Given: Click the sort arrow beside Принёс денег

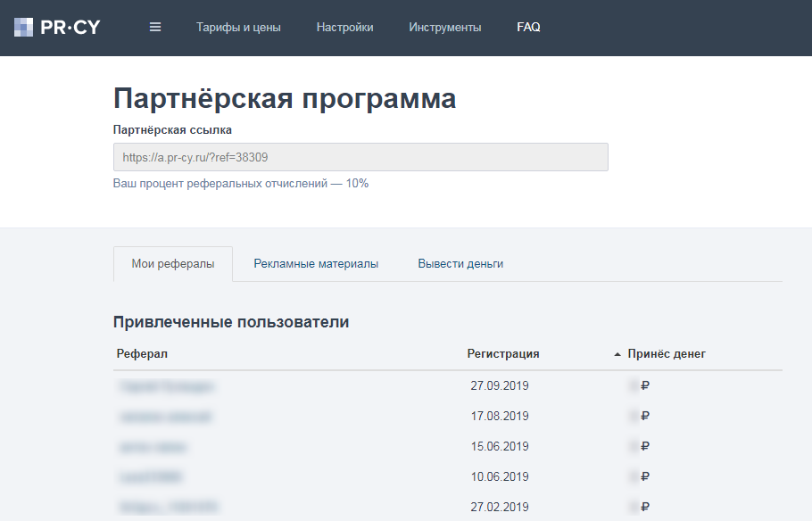Looking at the screenshot, I should [x=616, y=353].
